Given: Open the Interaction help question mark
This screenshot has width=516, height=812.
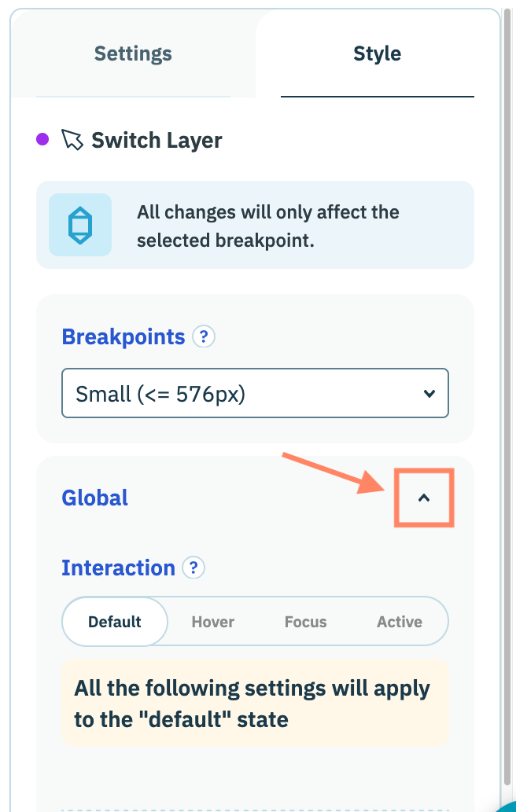Looking at the screenshot, I should click(193, 568).
